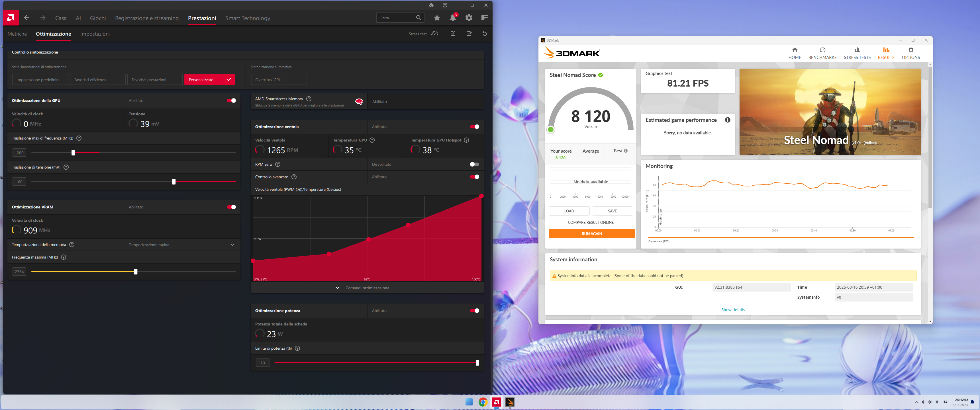
Task: Click RUN AGAIN button
Action: point(592,233)
